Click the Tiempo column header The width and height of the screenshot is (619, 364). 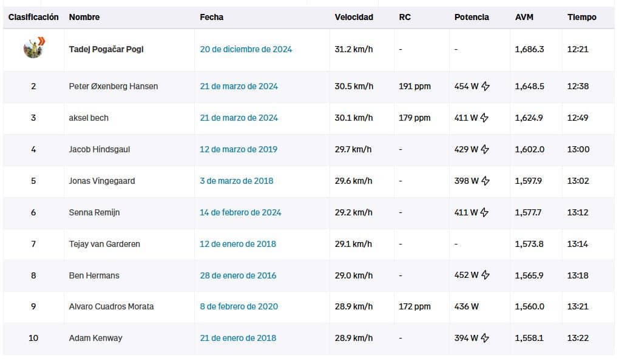click(581, 17)
